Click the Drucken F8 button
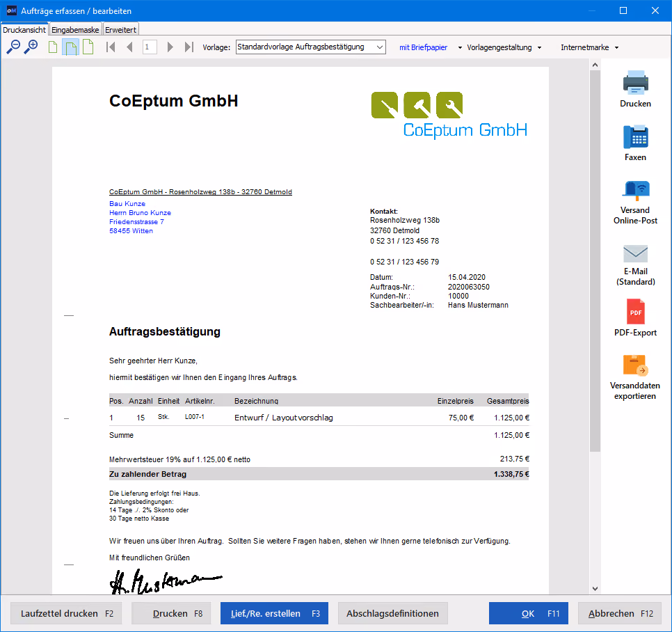 click(x=171, y=613)
